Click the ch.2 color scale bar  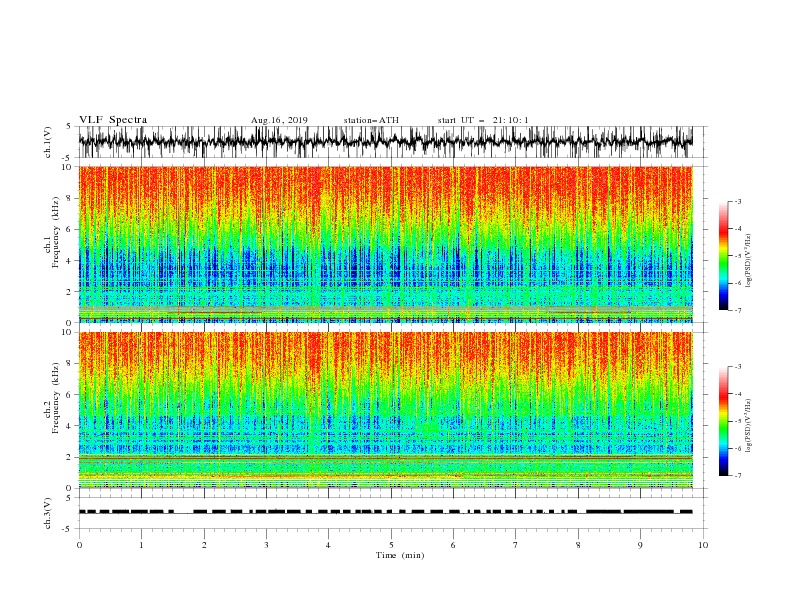click(724, 421)
